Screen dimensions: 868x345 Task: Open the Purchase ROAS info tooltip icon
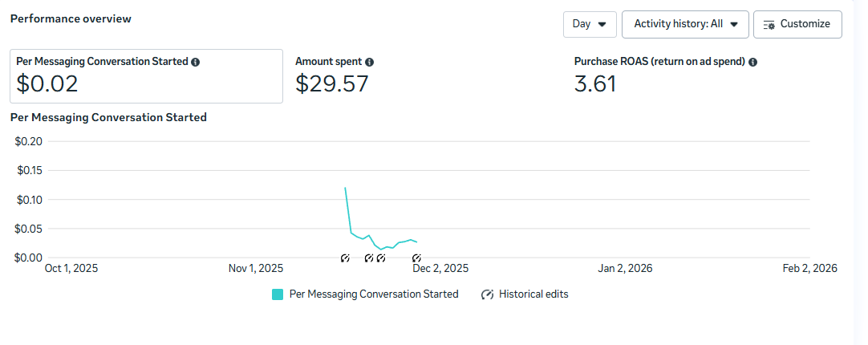[753, 62]
